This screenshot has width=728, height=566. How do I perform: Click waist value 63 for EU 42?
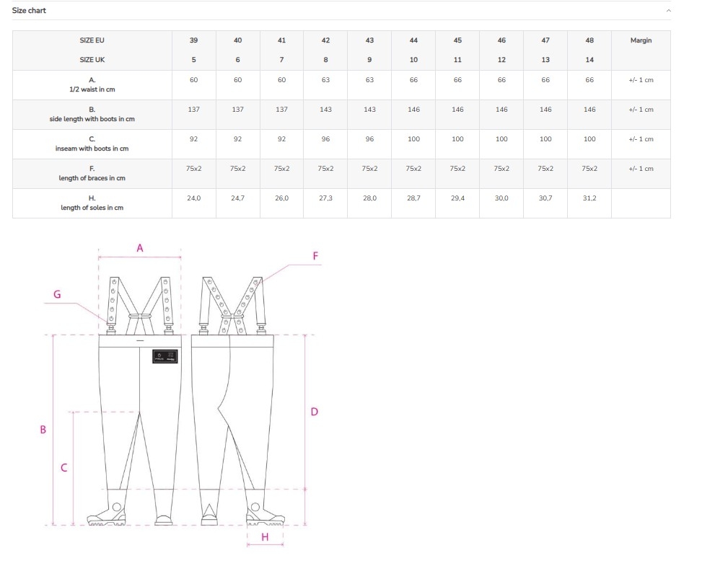[325, 80]
